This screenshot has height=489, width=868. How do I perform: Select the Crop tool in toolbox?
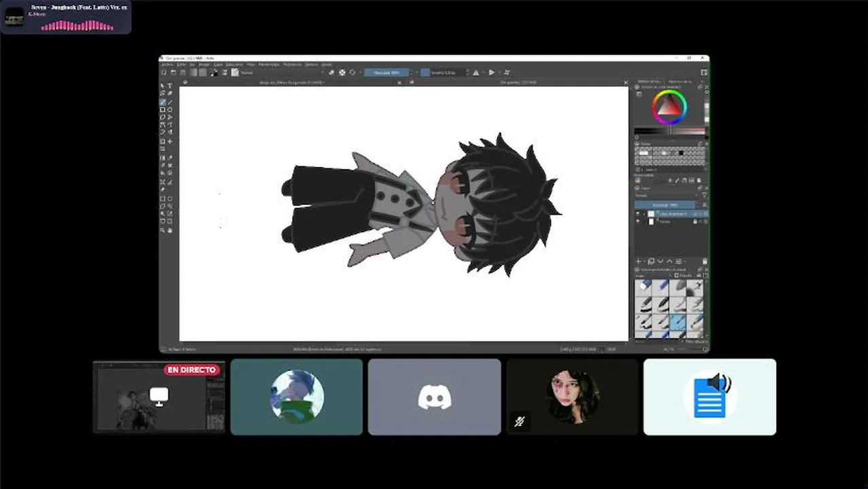[x=162, y=149]
